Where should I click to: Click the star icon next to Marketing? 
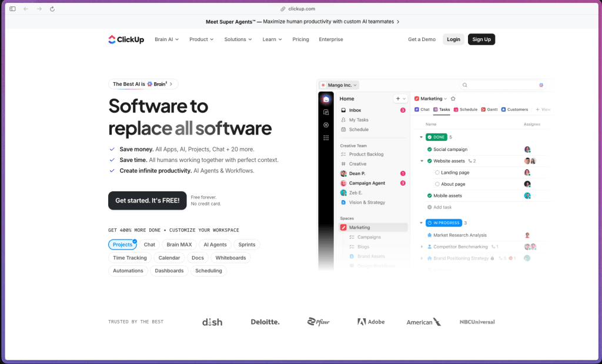(453, 99)
